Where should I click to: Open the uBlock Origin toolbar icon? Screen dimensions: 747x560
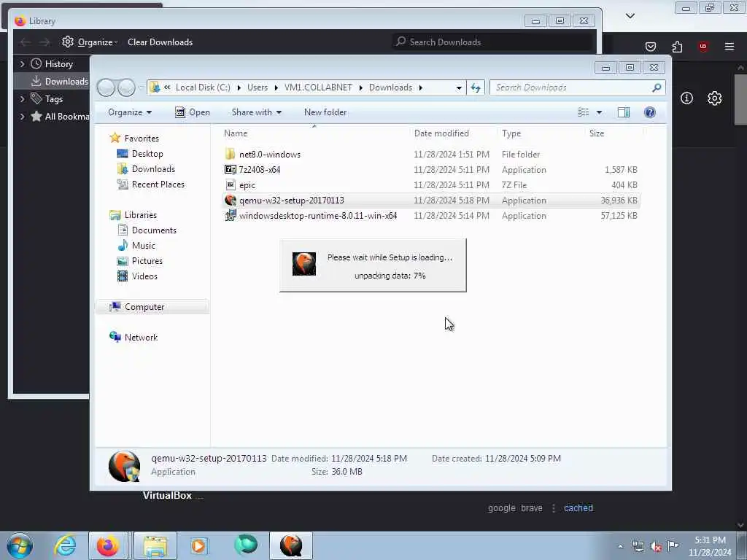703,46
